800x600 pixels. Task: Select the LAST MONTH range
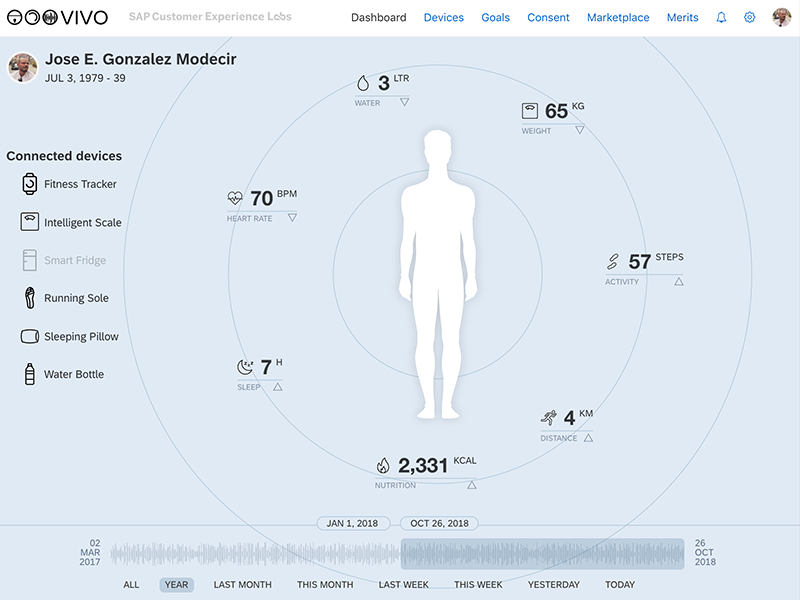[242, 585]
